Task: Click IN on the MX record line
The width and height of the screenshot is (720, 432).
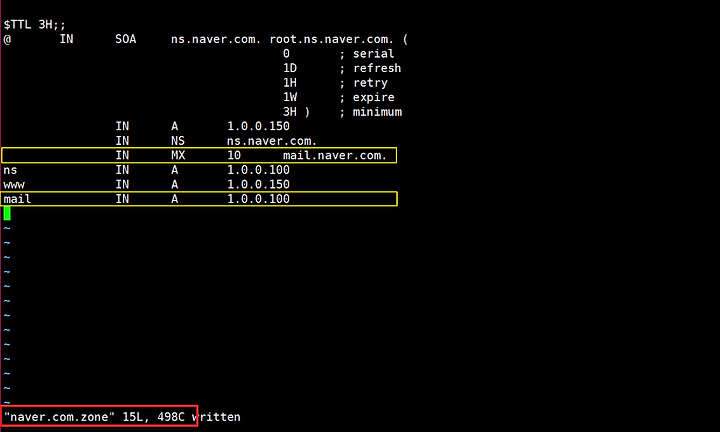Action: coord(122,155)
